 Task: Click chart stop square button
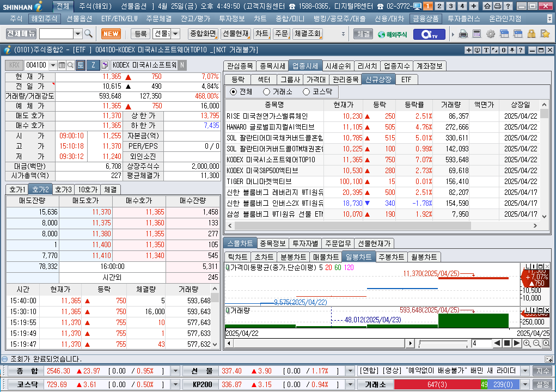(x=507, y=343)
